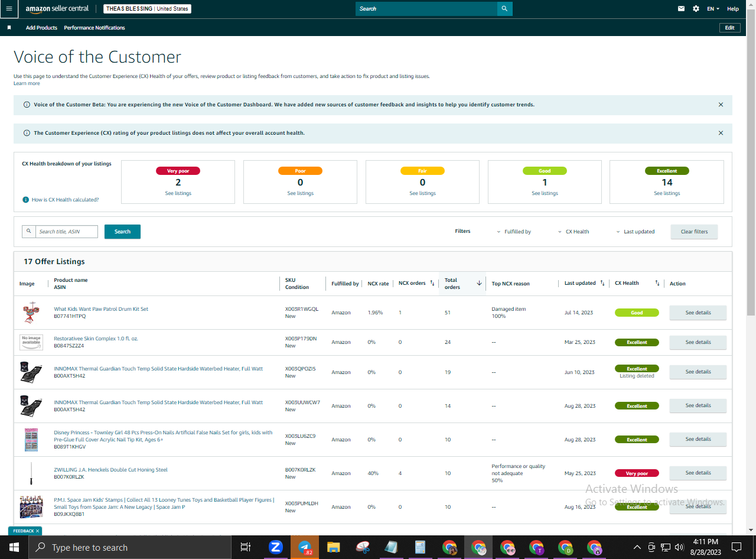
Task: See details for the Paw Patrol Drum Kit
Action: 698,313
